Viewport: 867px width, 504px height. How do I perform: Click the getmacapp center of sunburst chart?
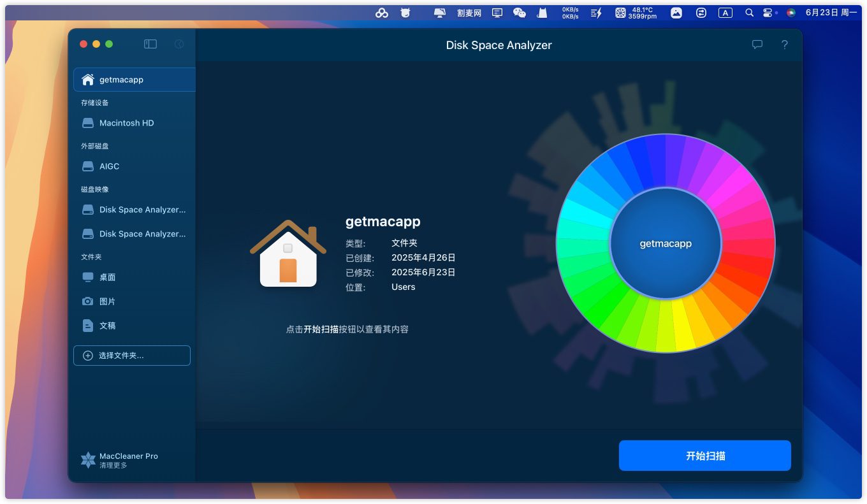pos(666,243)
